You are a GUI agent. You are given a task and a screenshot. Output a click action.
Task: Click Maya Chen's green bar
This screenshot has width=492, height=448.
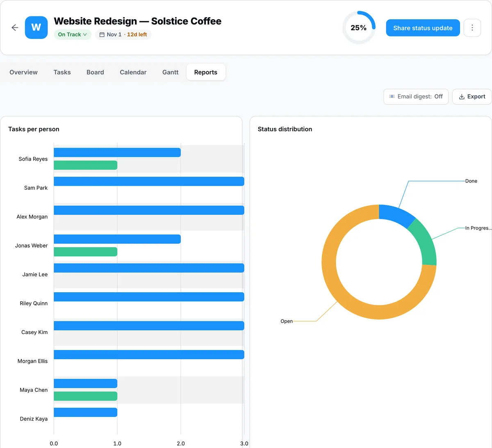(x=85, y=396)
